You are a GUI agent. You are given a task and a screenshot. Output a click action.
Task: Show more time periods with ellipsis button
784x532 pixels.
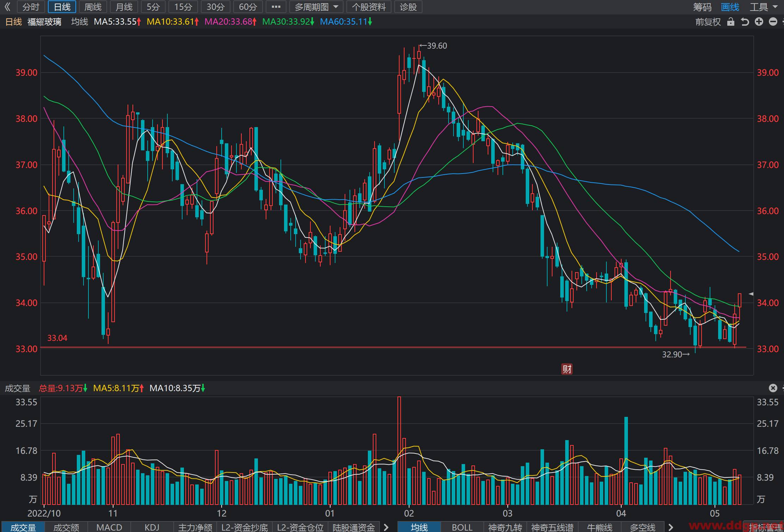pos(276,7)
